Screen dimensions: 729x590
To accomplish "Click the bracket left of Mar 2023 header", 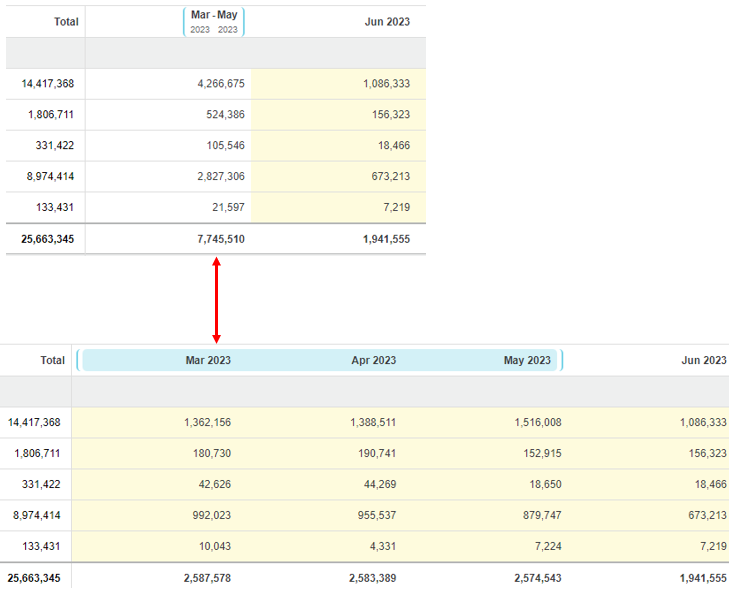I will (x=78, y=360).
